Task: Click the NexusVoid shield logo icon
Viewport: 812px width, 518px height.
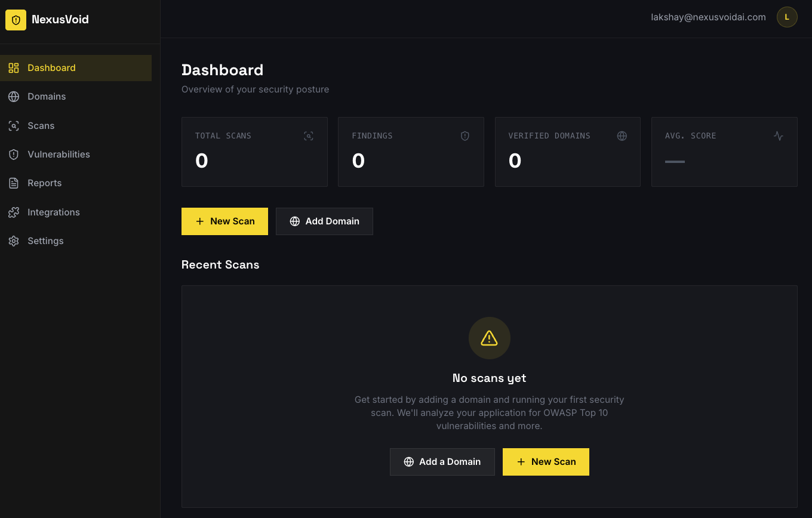Action: pos(16,20)
